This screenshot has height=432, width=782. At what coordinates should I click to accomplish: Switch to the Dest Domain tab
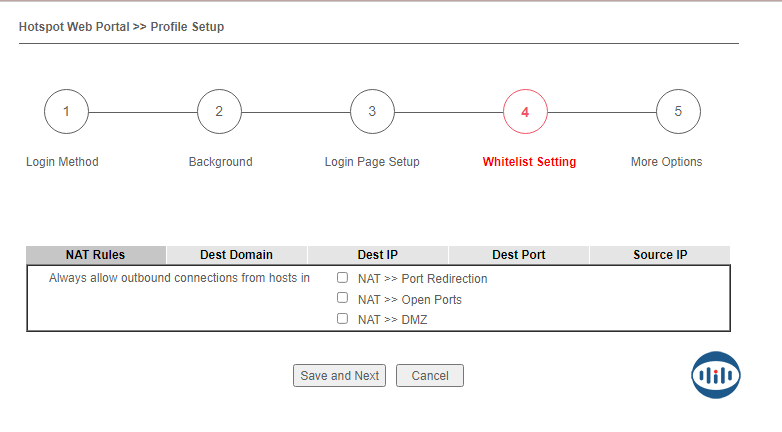pyautogui.click(x=237, y=255)
